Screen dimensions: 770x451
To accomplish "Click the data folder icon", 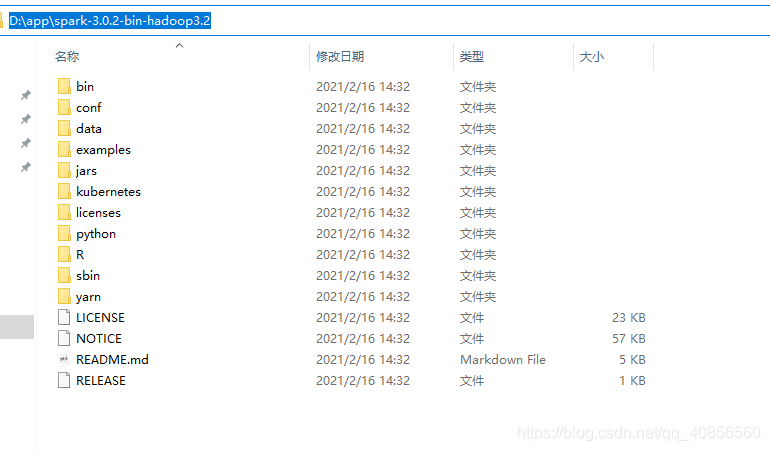I will click(64, 128).
